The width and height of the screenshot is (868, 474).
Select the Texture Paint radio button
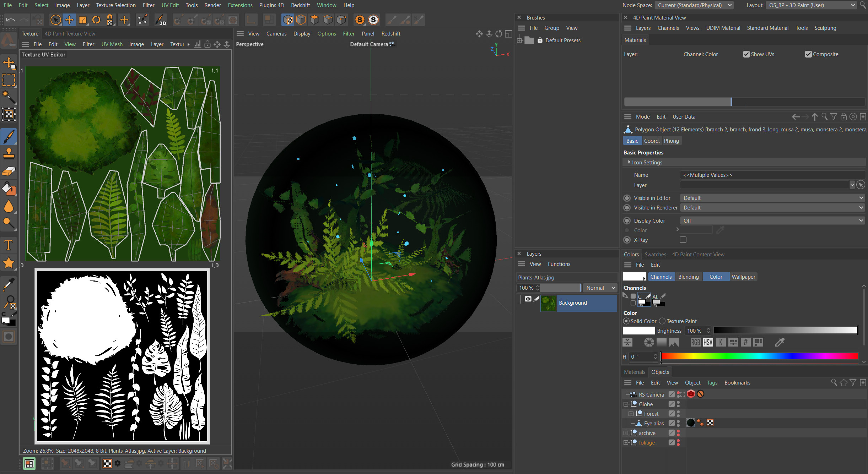coord(662,321)
